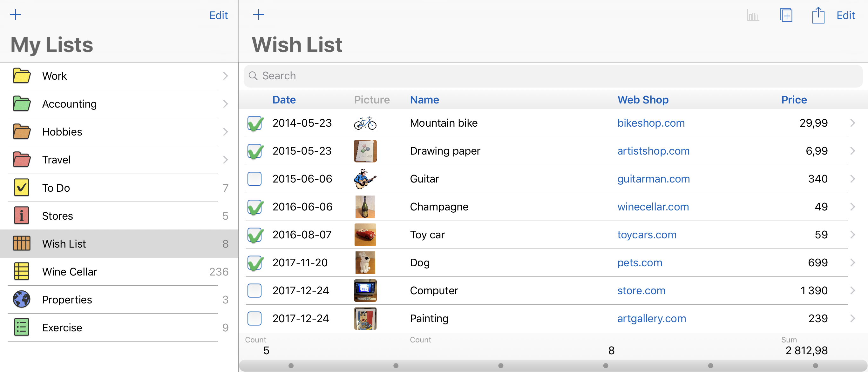
Task: Add new Wish List item plus icon
Action: pyautogui.click(x=258, y=15)
